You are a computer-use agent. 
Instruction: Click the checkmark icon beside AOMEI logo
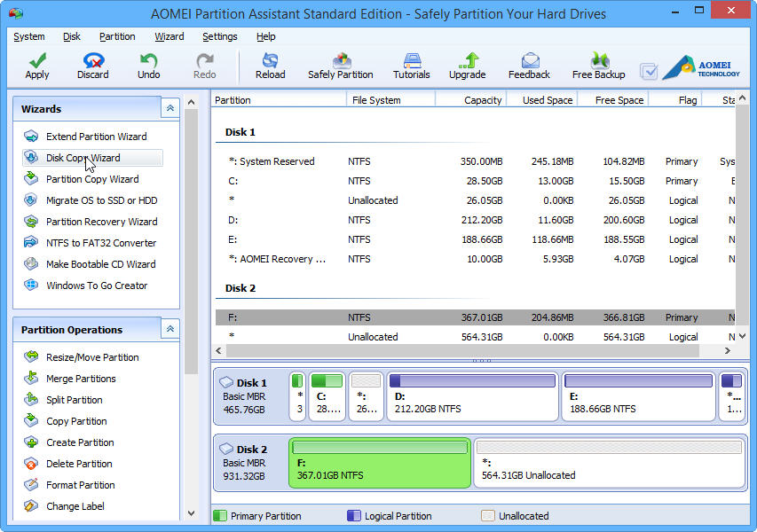click(x=649, y=71)
